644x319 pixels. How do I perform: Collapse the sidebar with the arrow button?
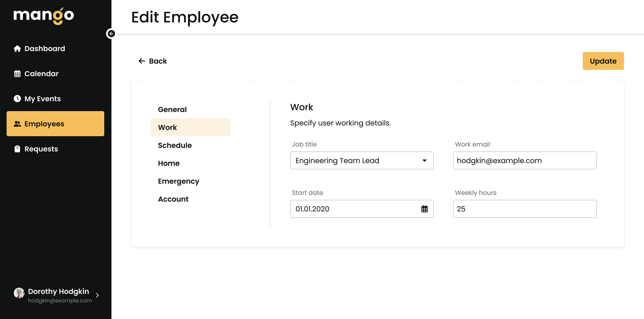pyautogui.click(x=111, y=34)
